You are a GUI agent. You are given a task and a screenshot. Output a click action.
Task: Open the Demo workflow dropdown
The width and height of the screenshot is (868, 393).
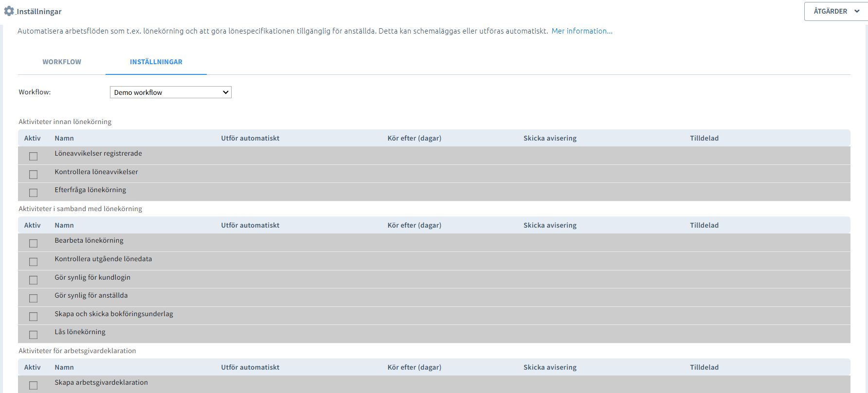click(171, 92)
